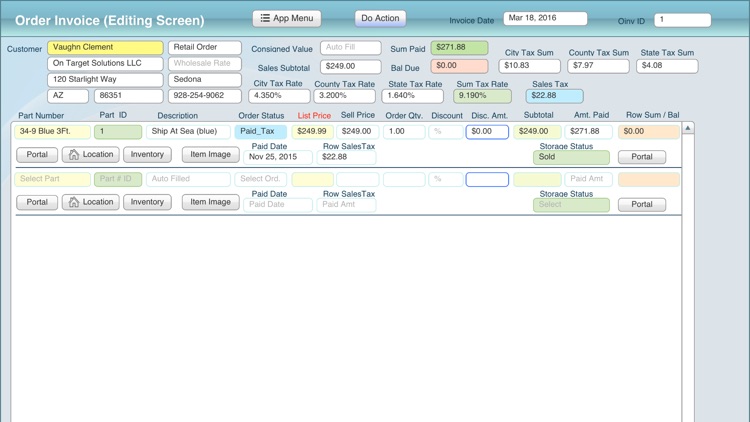Select the customer name Vaughn Clement field
Screen dimensions: 750x422
[105, 47]
